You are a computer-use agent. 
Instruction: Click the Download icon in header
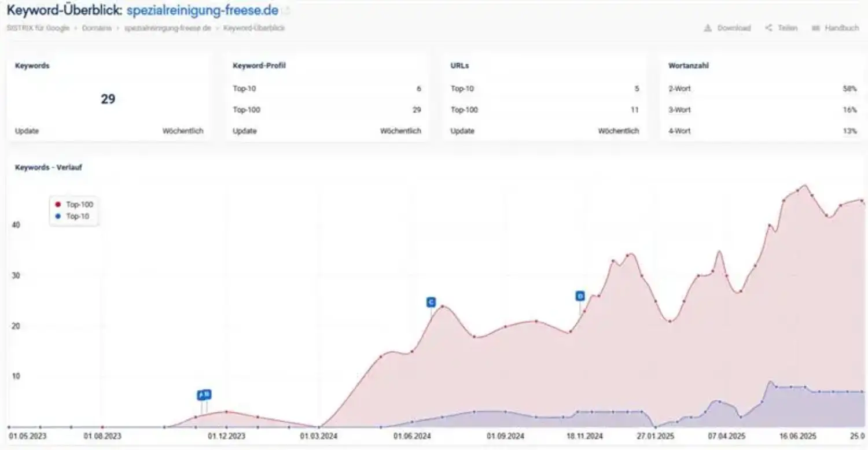click(x=707, y=28)
